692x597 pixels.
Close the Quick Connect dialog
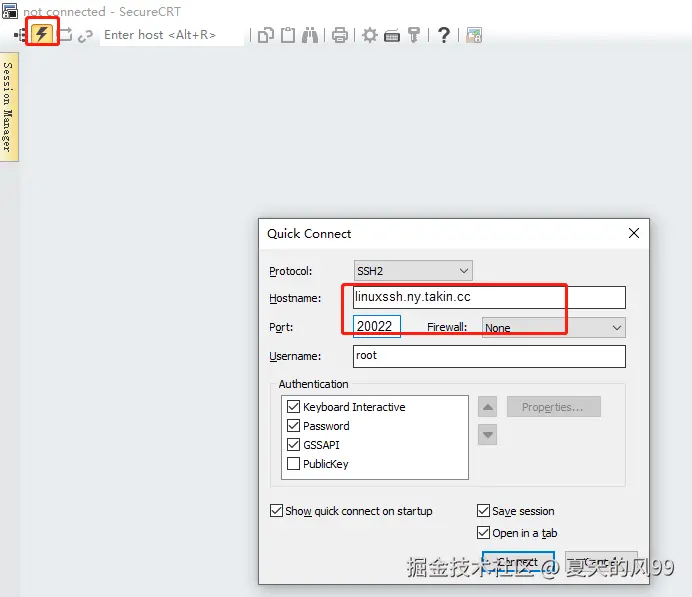point(634,233)
